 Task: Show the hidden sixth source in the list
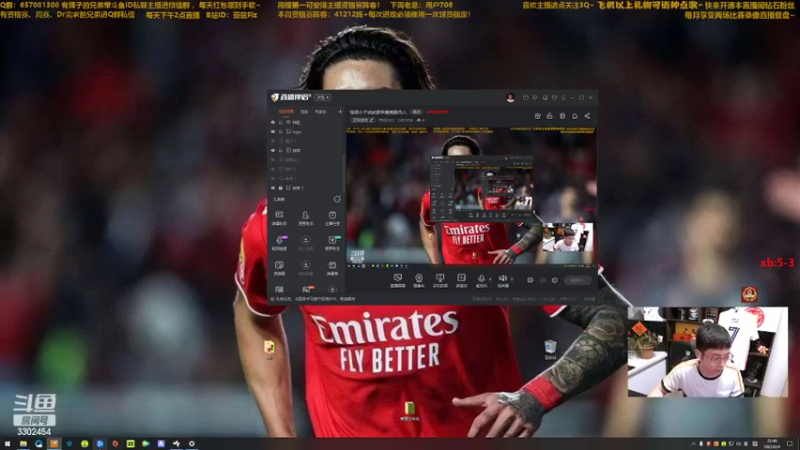coord(273,169)
